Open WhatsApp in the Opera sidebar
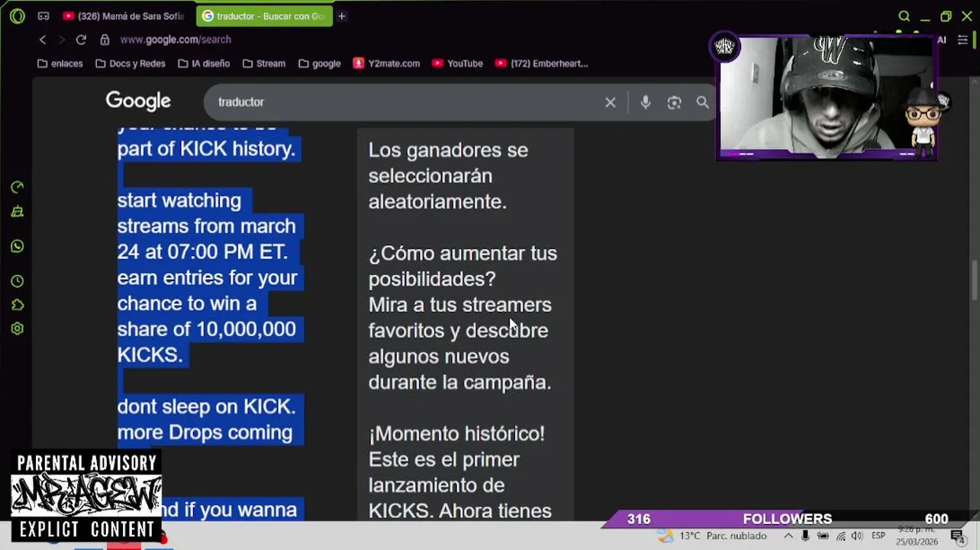This screenshot has width=980, height=550. 18,246
